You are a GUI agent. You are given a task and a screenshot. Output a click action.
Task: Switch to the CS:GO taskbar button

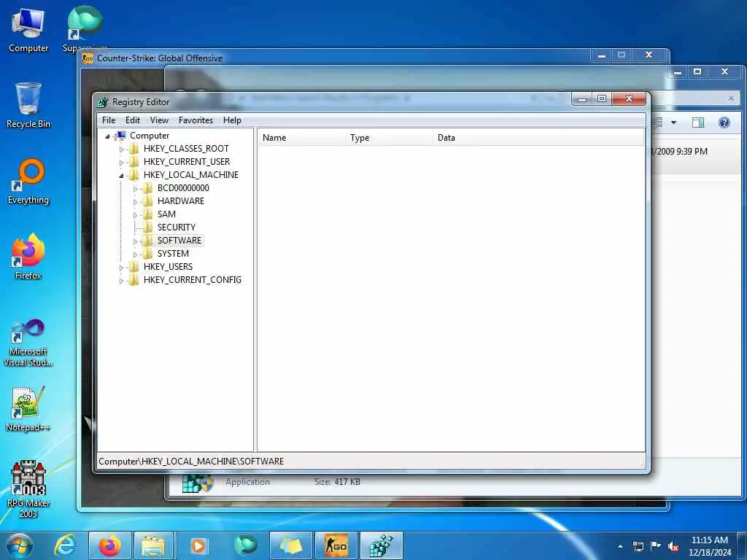pos(336,545)
